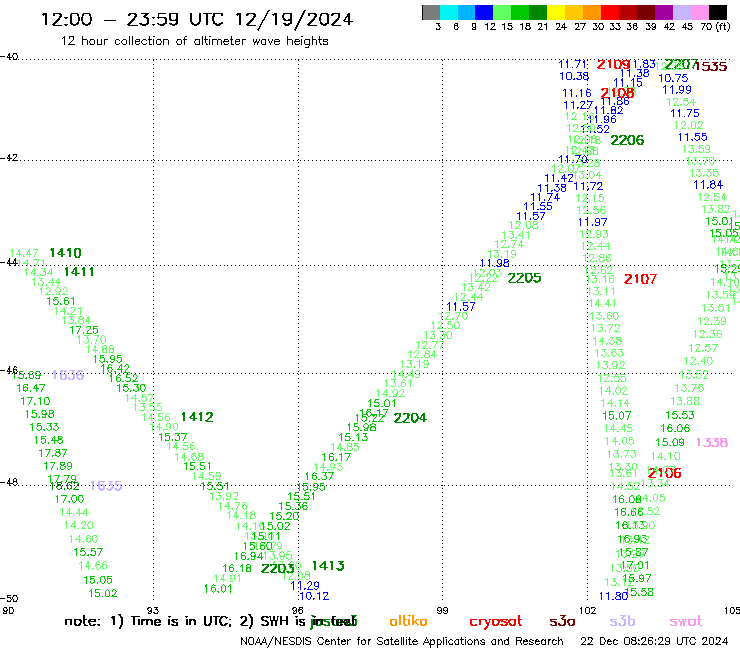Click the red 2106 cryosat time label
The image size is (740, 650).
point(664,473)
